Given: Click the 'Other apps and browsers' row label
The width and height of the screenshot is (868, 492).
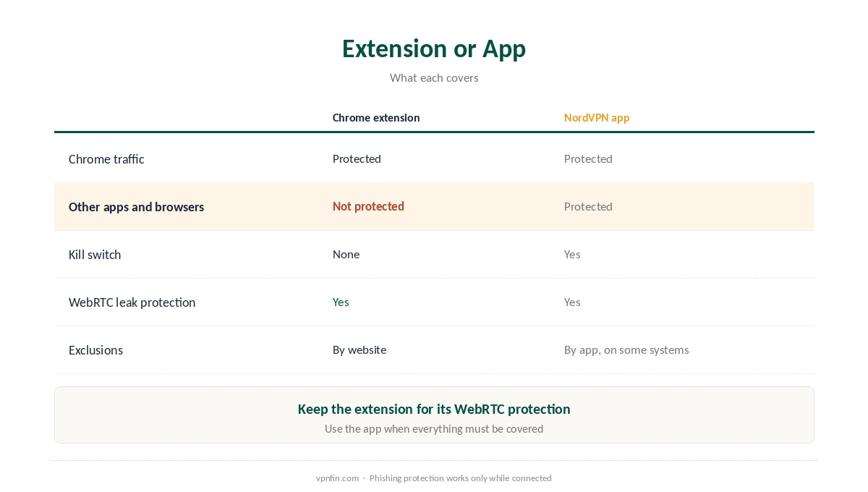Looking at the screenshot, I should (x=136, y=207).
